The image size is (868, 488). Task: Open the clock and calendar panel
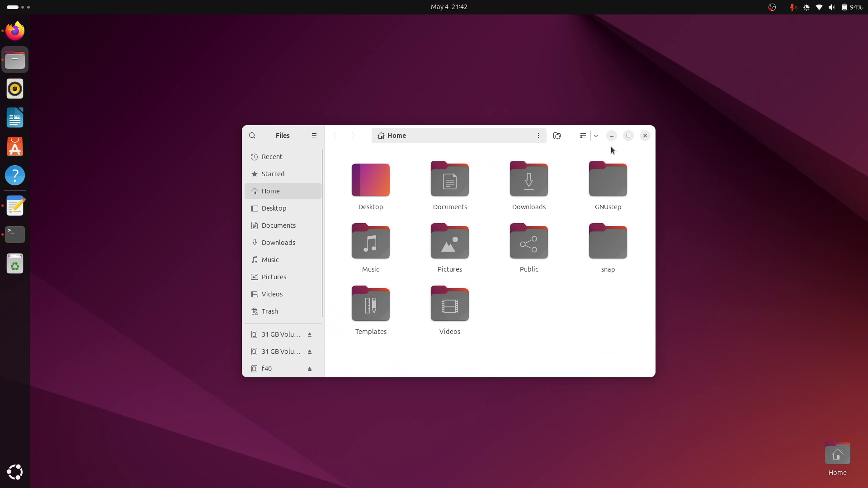tap(449, 7)
